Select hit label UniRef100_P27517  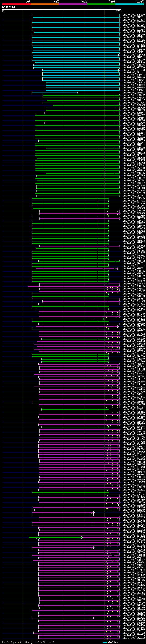134,610
